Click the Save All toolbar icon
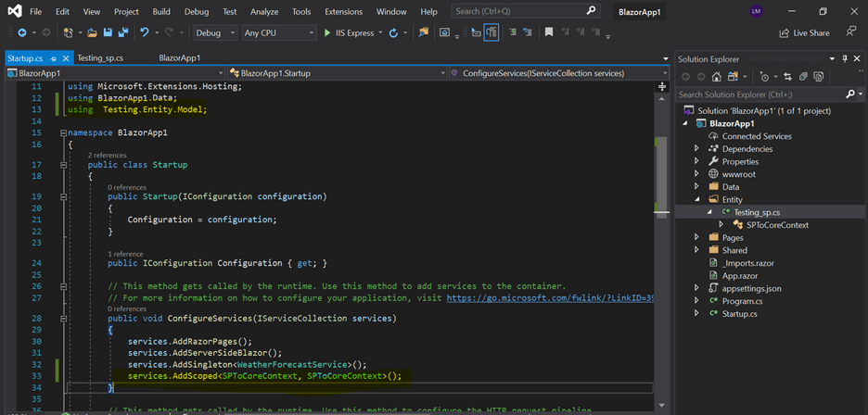Viewport: 868px width, 415px height. (x=122, y=33)
